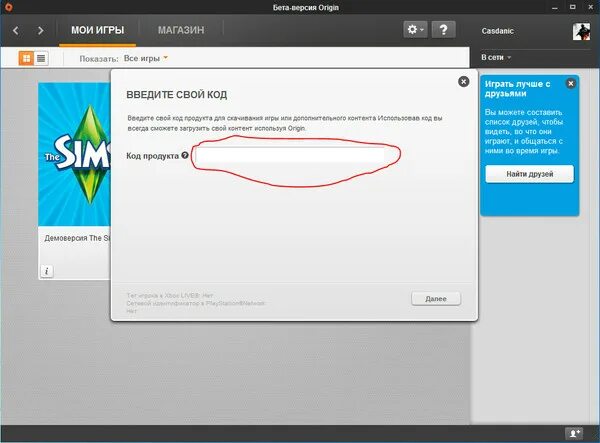Maximize the Origin window
Screen dimensions: 600x443
click(x=573, y=7)
